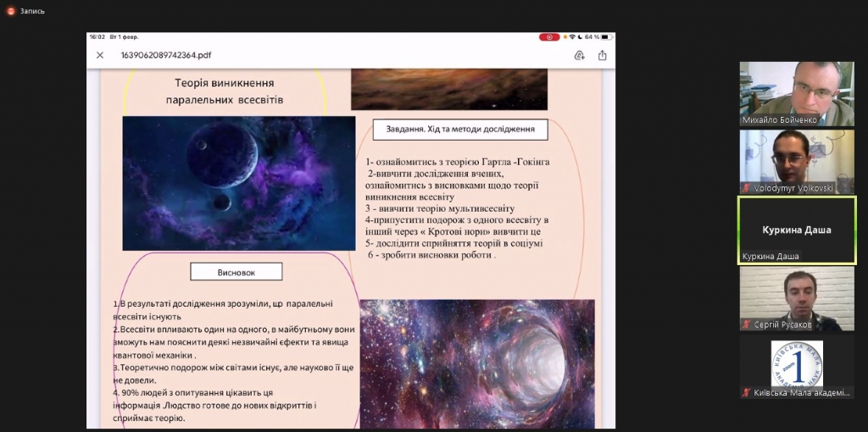
Task: Tap the share icon in PDF viewer
Action: tap(603, 55)
